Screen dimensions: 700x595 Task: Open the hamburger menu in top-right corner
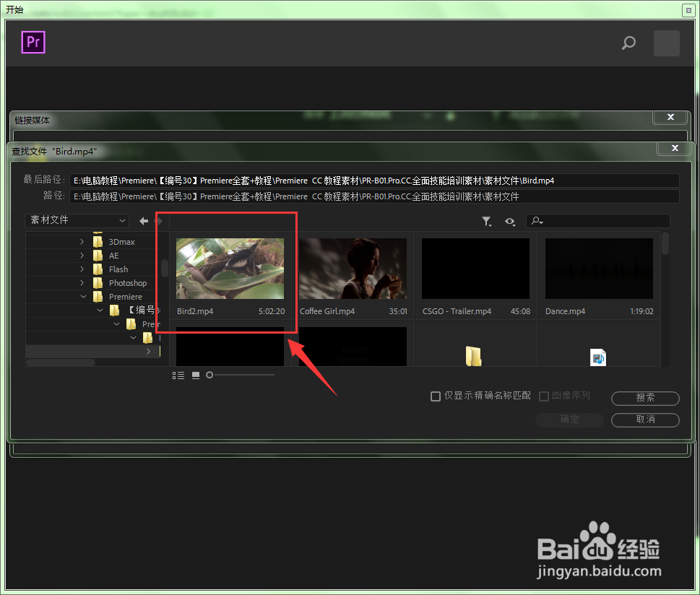click(x=666, y=43)
